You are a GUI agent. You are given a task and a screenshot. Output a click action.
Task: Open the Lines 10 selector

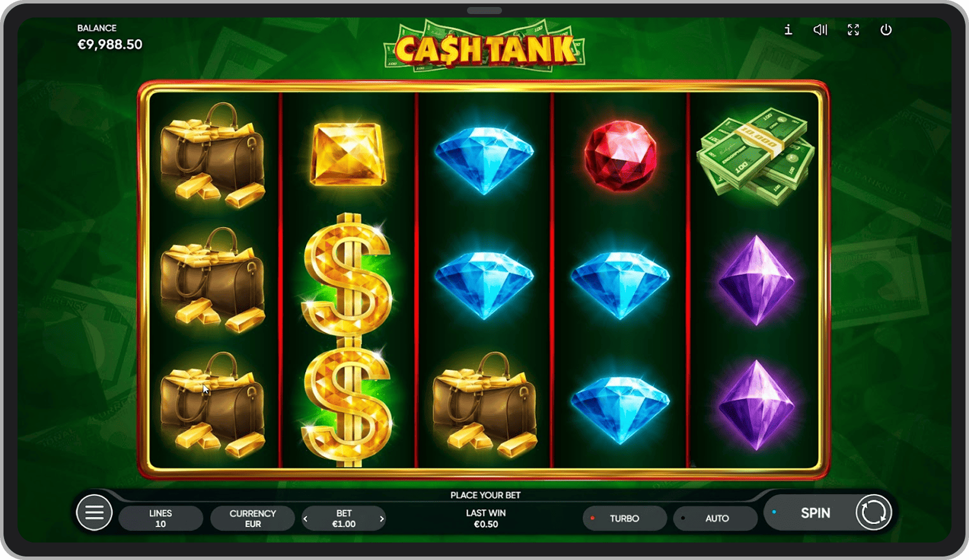(161, 518)
